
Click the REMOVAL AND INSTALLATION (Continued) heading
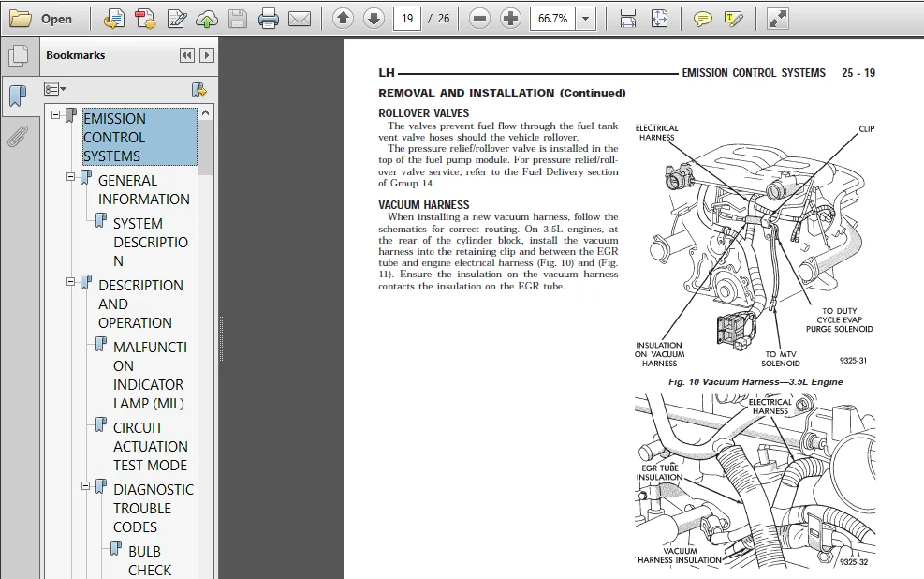pyautogui.click(x=502, y=93)
